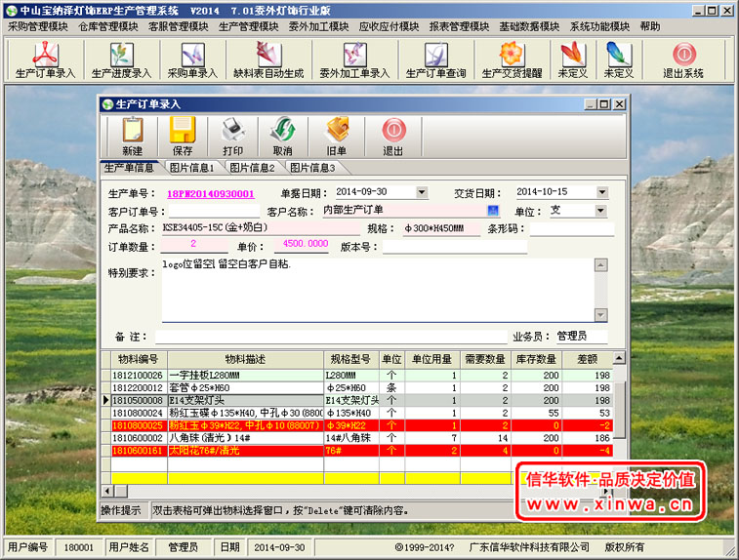Save the order with the 保存 icon
739x560 pixels.
tap(183, 137)
